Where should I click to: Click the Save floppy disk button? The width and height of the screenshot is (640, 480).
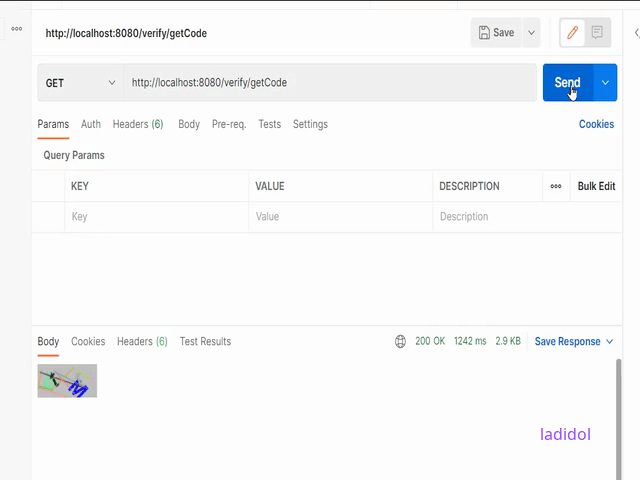click(x=496, y=33)
